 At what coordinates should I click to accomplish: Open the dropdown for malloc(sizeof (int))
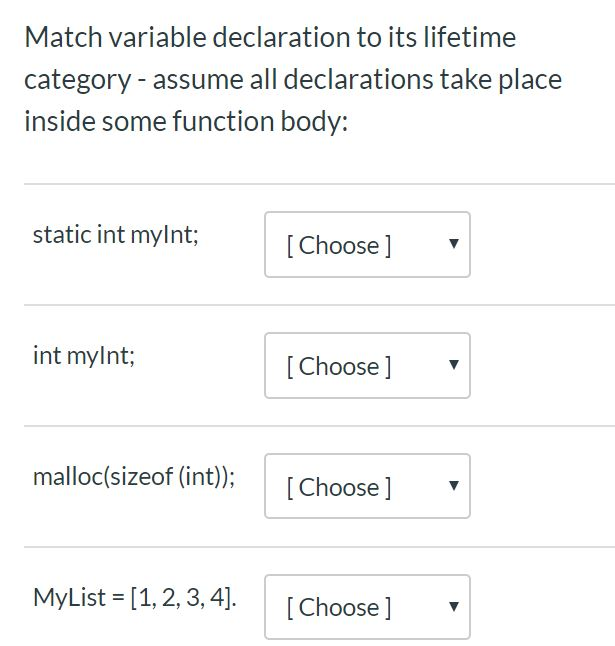pos(367,486)
